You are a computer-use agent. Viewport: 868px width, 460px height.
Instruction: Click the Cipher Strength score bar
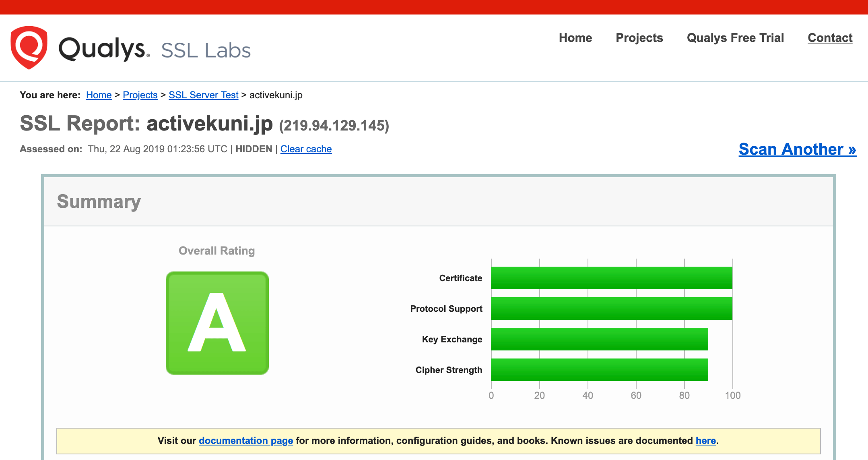pos(600,370)
